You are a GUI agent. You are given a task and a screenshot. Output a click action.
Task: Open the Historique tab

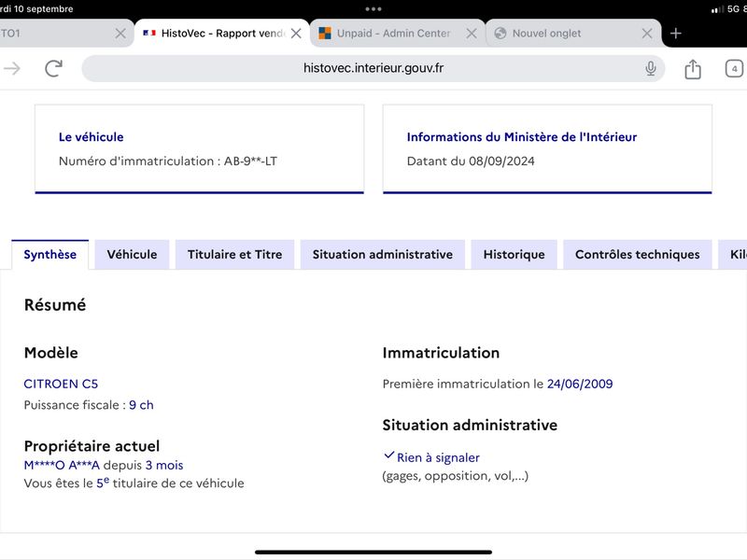[x=514, y=254]
